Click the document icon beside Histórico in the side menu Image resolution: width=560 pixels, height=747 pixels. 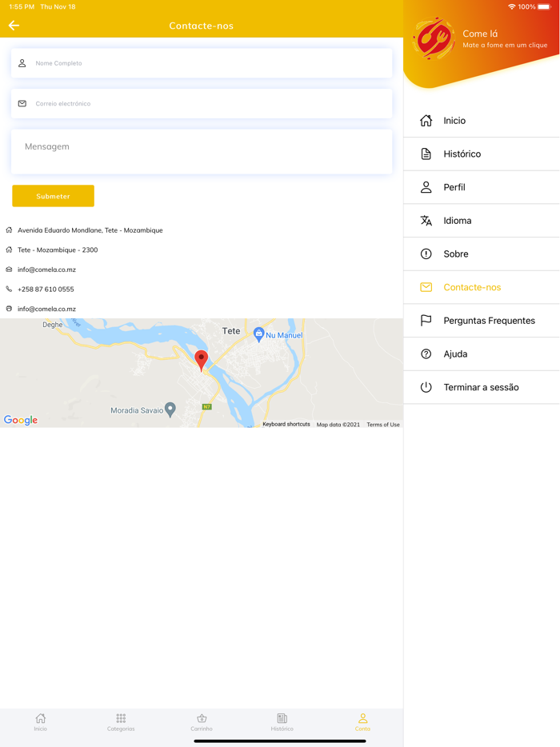click(x=426, y=154)
